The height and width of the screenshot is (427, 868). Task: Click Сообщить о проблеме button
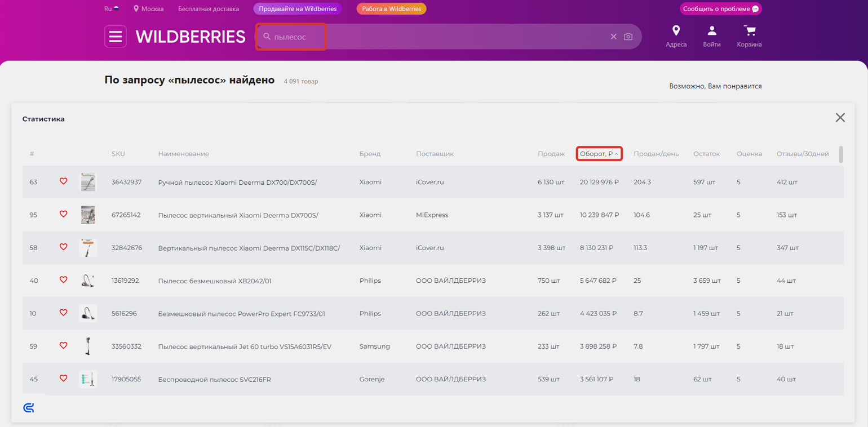click(x=720, y=9)
